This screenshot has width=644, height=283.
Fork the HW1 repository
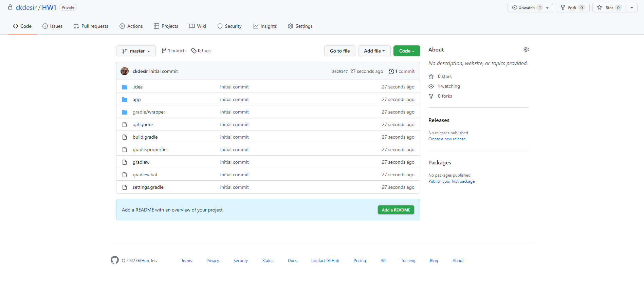point(572,7)
